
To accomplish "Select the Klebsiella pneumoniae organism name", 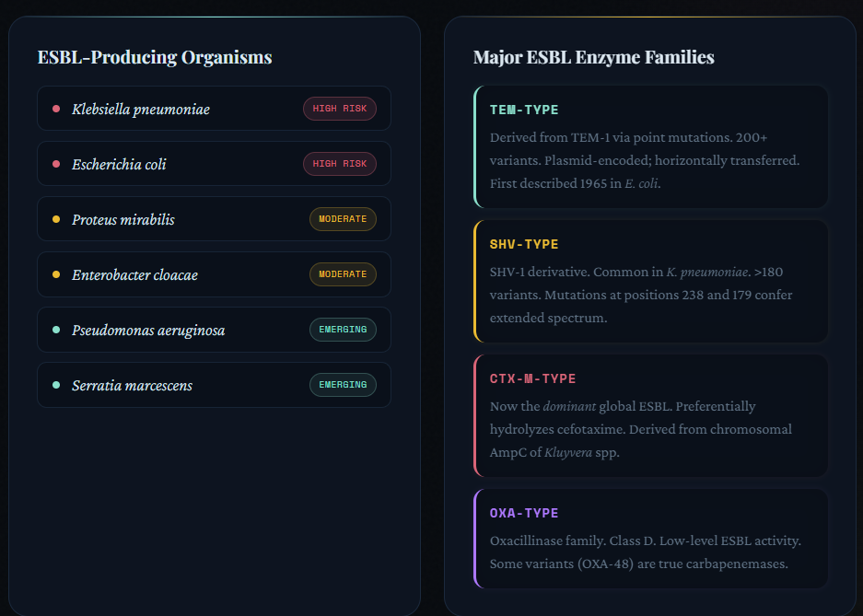I will pos(141,110).
